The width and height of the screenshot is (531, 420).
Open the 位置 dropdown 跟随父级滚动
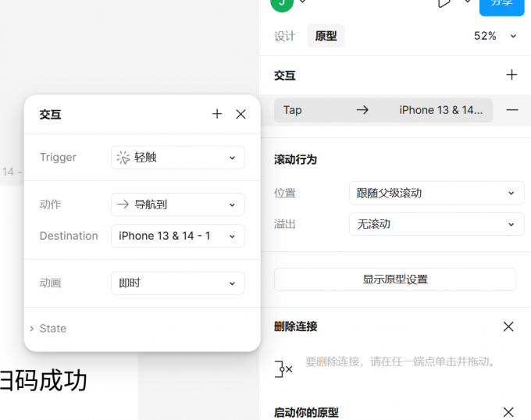[x=437, y=194]
